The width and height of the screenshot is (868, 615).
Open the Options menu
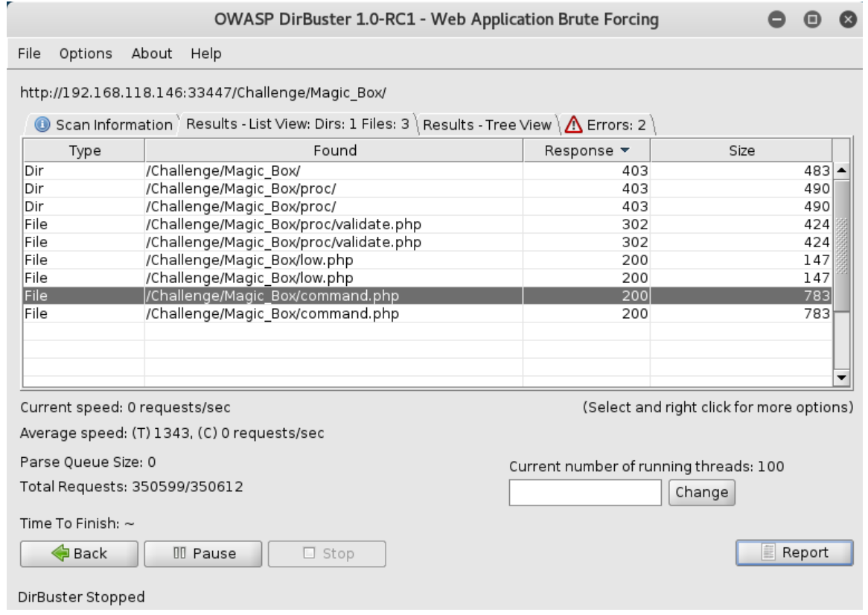click(86, 54)
